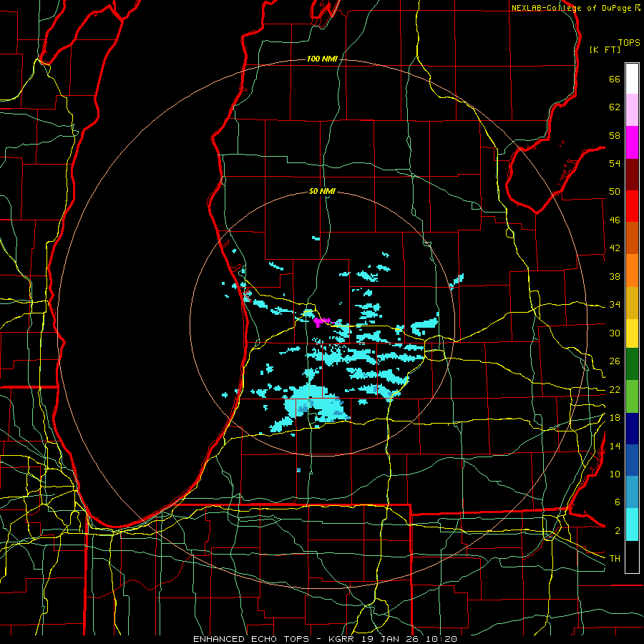Click legend value "26"

pyautogui.click(x=615, y=361)
